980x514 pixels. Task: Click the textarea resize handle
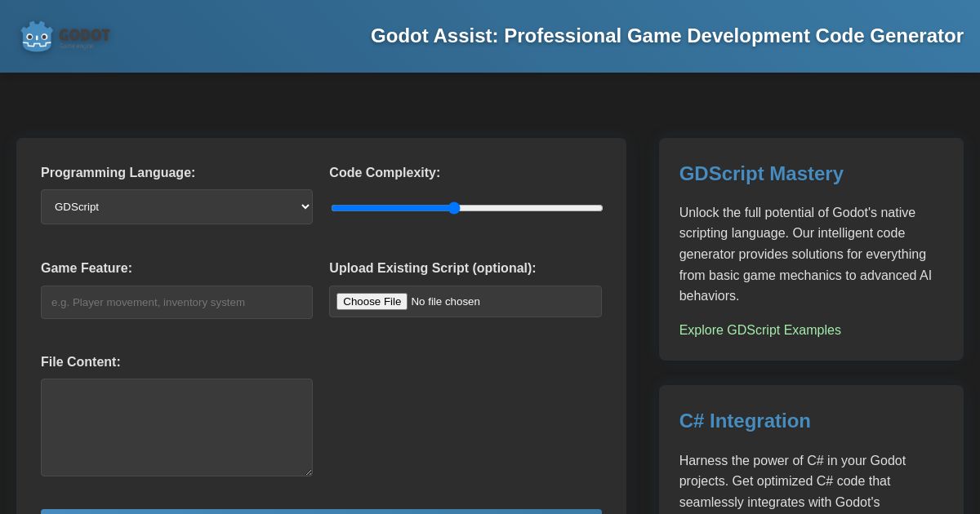pyautogui.click(x=309, y=473)
